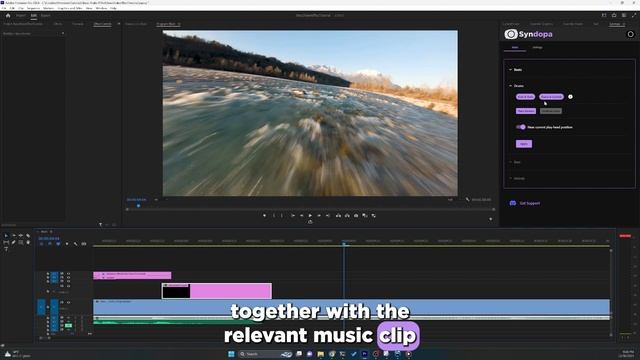
Task: Switch to the Export workspace tab
Action: 45,16
